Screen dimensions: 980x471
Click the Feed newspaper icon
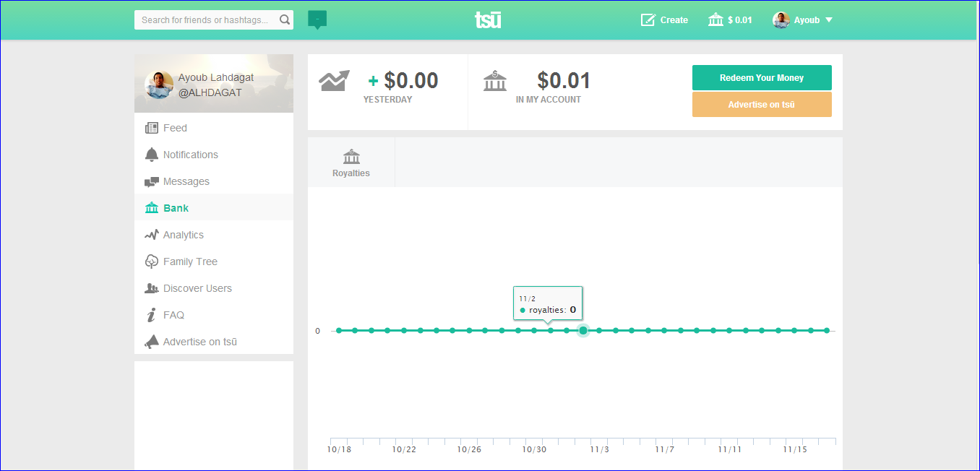tap(152, 128)
